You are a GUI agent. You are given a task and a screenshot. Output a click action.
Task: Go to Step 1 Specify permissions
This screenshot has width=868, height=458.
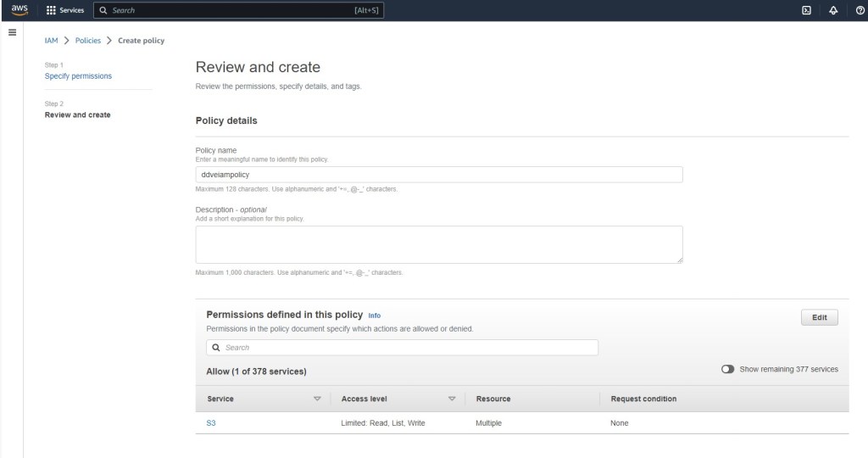coord(78,76)
